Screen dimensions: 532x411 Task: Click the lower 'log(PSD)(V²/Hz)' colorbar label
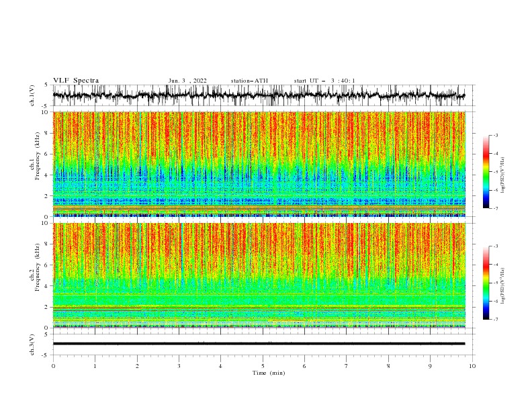(x=503, y=285)
